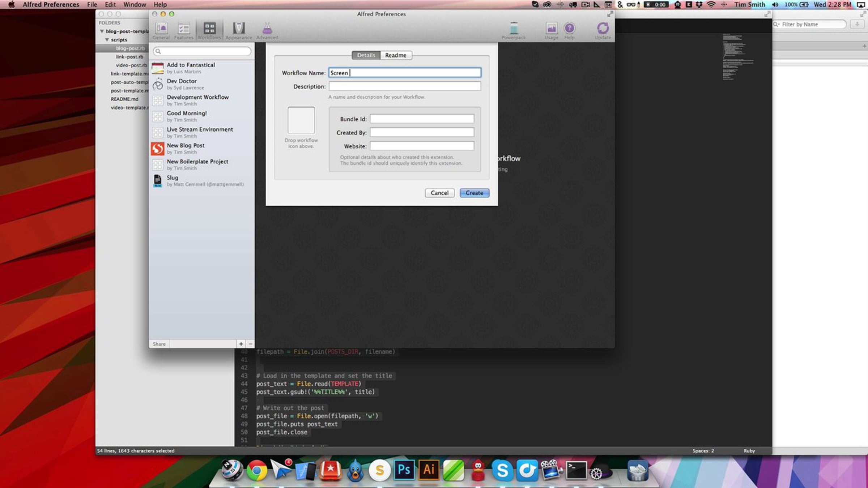868x488 pixels.
Task: Click the Bundle Id field
Action: pos(422,119)
